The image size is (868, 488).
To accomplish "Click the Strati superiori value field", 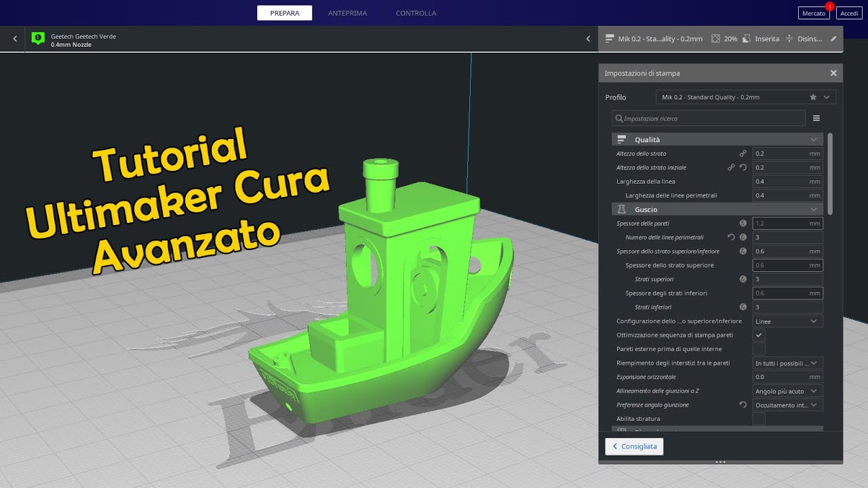I will 788,279.
